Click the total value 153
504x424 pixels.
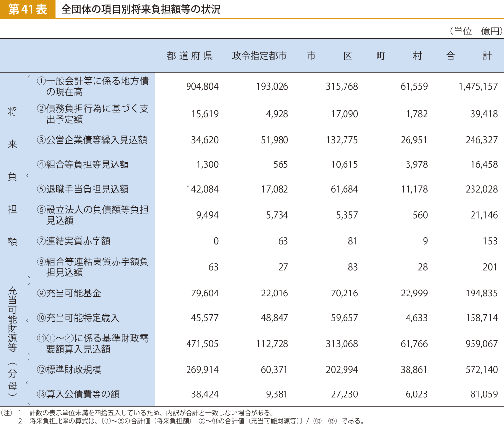pos(490,241)
